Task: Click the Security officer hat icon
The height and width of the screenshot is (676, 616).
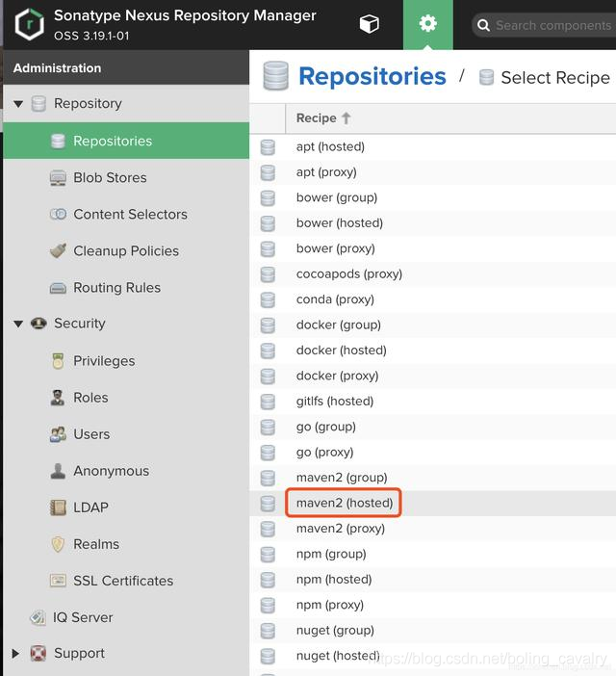Action: 38,324
